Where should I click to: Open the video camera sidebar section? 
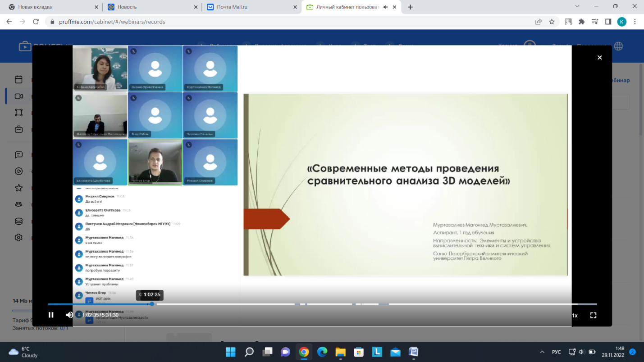click(18, 96)
